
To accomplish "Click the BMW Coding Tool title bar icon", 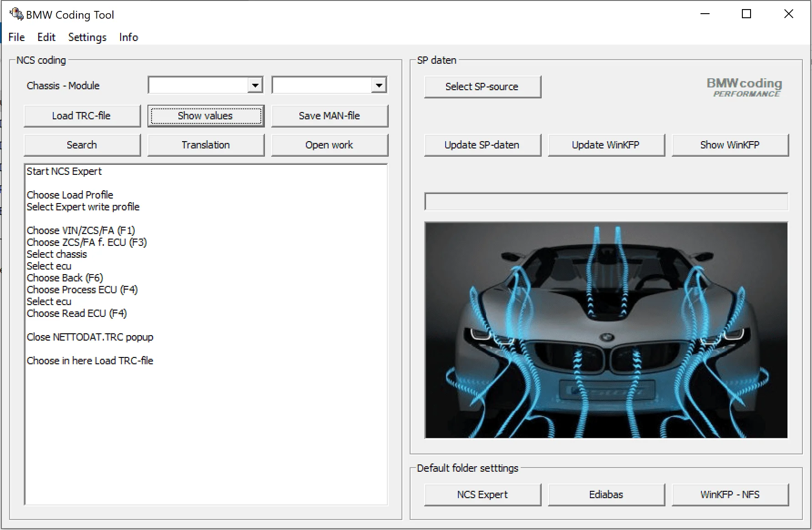I will (x=16, y=14).
